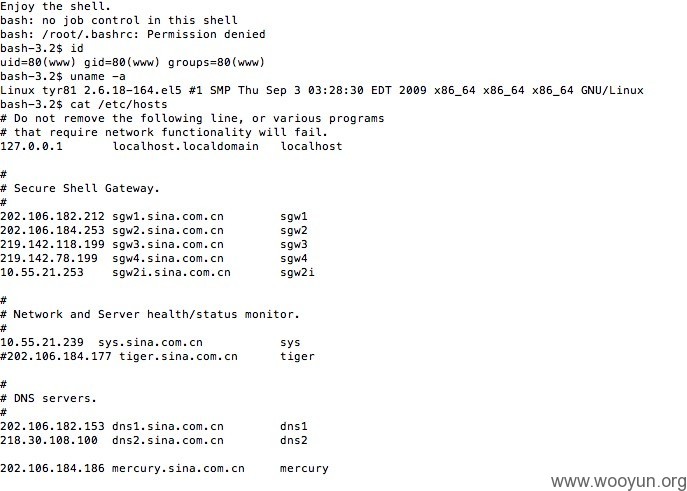Click the Linux tyr81 kernel version line
Image resolution: width=687 pixels, height=491 pixels.
coord(322,90)
